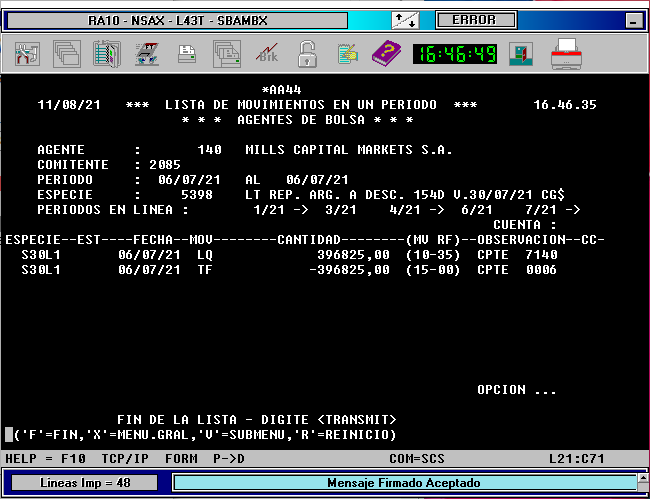This screenshot has width=650, height=499.
Task: Open the tools and pliers configuration icon
Action: (x=27, y=54)
